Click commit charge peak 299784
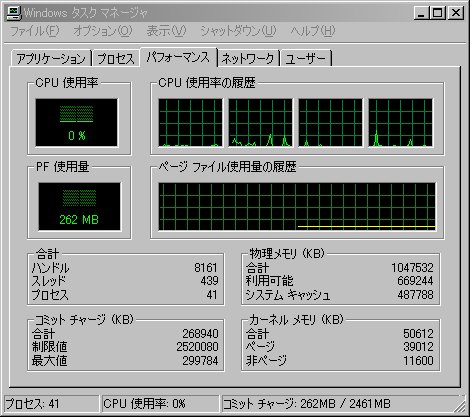Viewport: 470px width, 417px height. point(200,360)
